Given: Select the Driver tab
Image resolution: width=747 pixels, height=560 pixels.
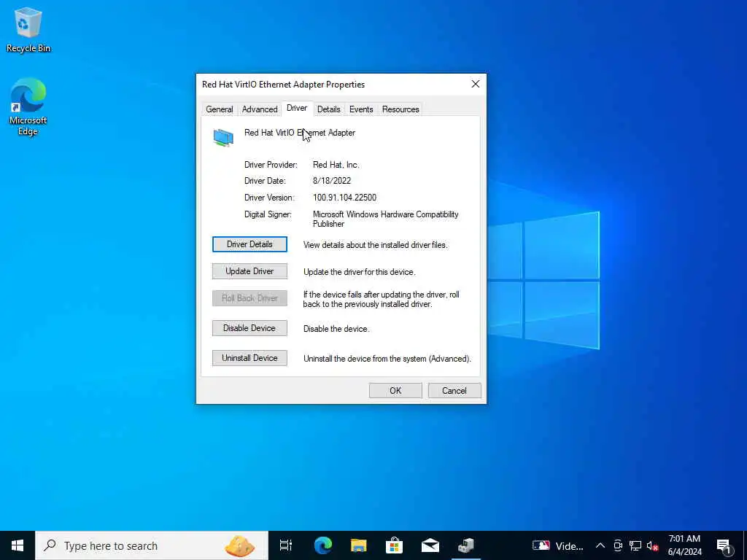Looking at the screenshot, I should [297, 108].
